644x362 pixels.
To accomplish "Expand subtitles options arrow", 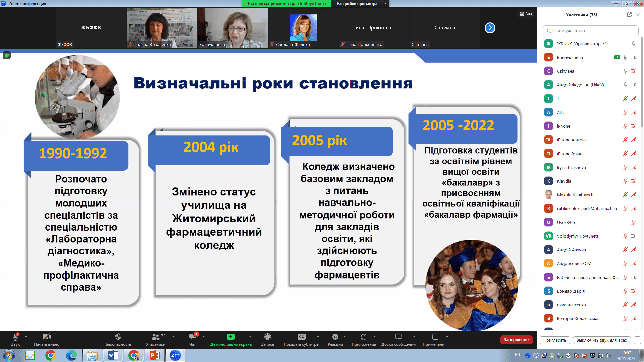I will pyautogui.click(x=318, y=337).
